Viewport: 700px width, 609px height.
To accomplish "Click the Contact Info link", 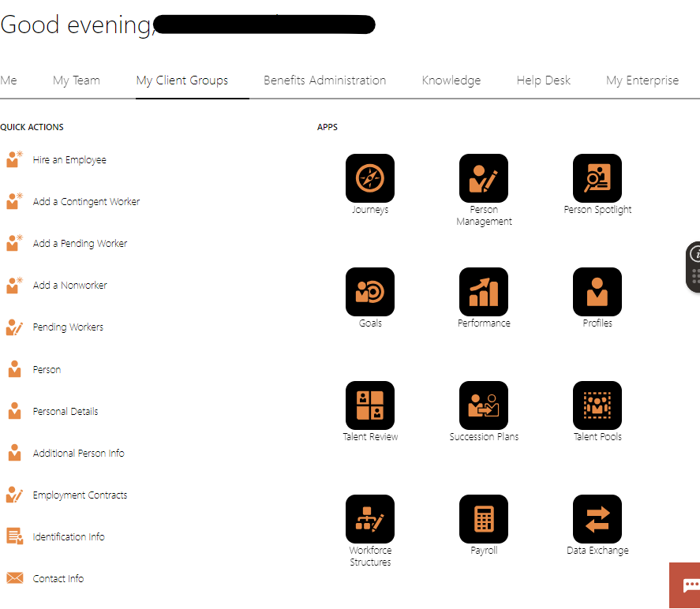I will click(58, 579).
